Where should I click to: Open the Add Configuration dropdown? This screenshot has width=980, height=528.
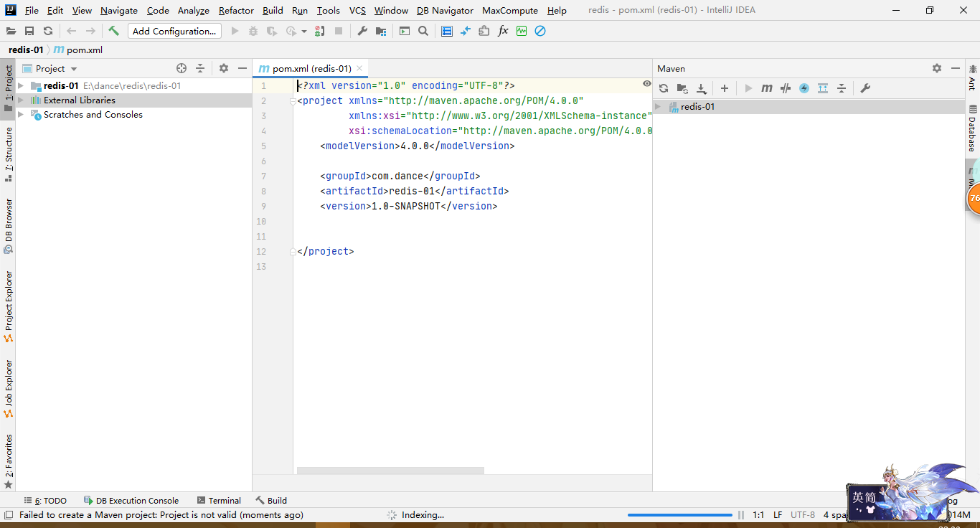click(x=173, y=31)
